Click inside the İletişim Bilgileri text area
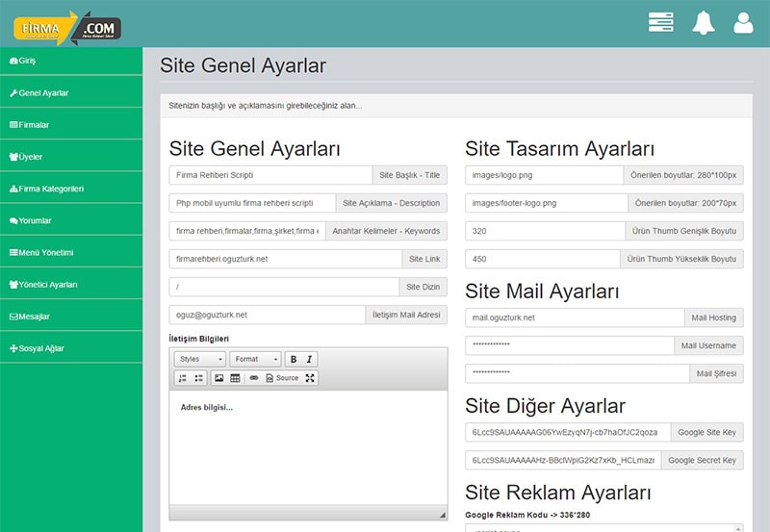This screenshot has height=532, width=770. (308, 447)
